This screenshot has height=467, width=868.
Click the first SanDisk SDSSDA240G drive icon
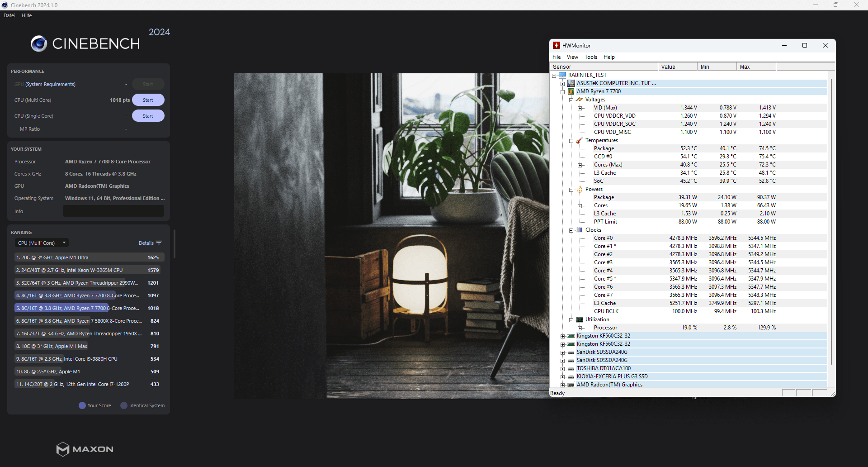(x=571, y=352)
